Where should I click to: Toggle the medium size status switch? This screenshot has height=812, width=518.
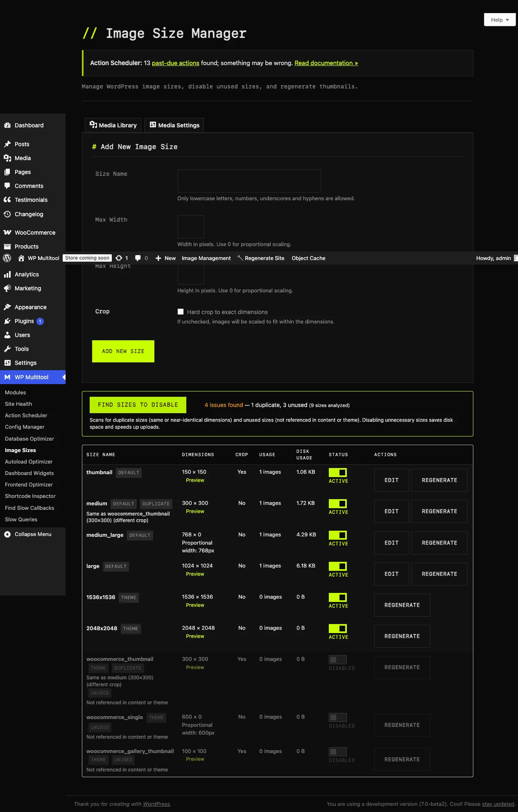[x=338, y=504]
